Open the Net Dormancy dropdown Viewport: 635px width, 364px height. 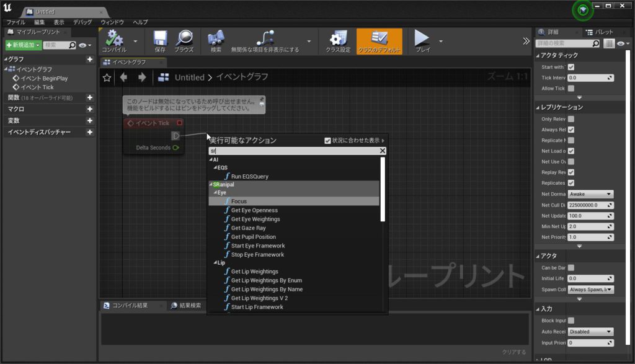590,194
